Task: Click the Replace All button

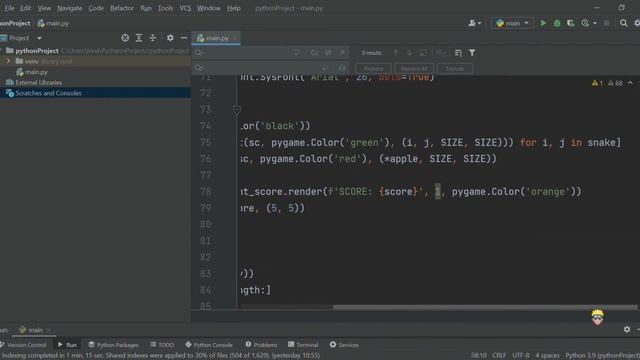Action: tap(414, 69)
